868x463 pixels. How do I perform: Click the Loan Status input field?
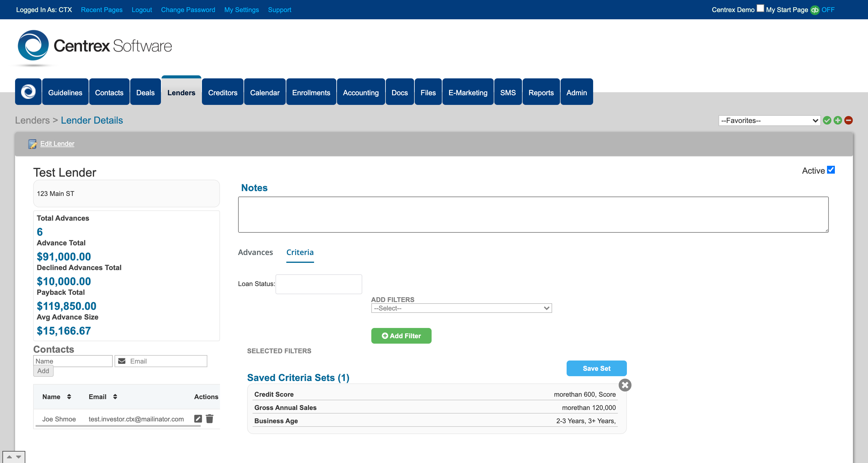click(x=319, y=284)
